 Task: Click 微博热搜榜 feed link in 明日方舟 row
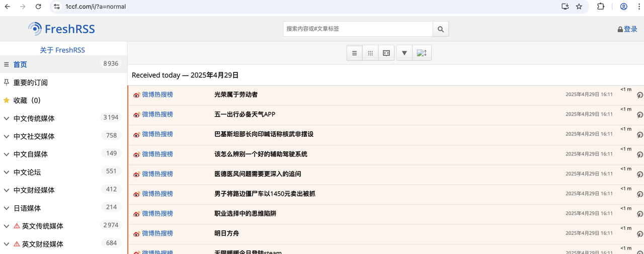click(x=157, y=233)
